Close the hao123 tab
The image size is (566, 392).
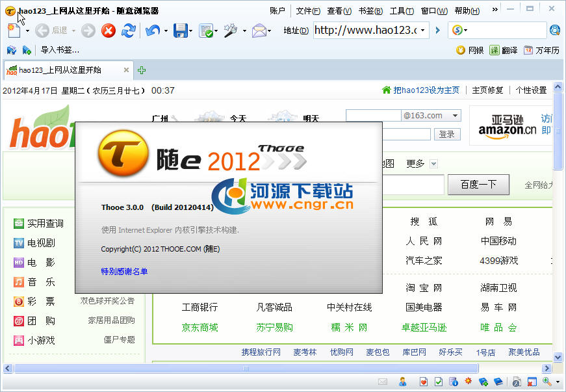pos(126,70)
